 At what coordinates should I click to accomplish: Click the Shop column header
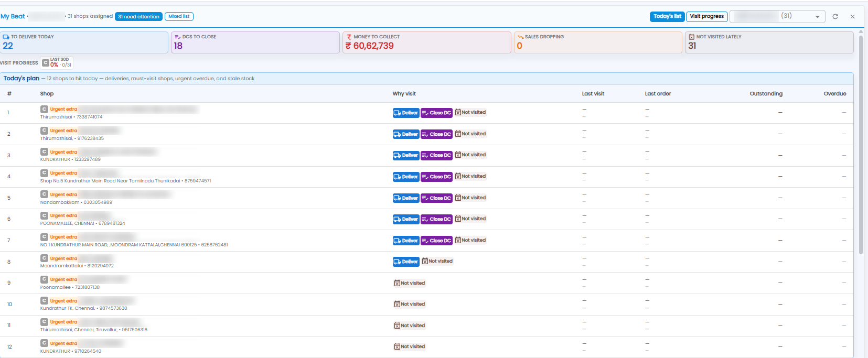[x=47, y=94]
